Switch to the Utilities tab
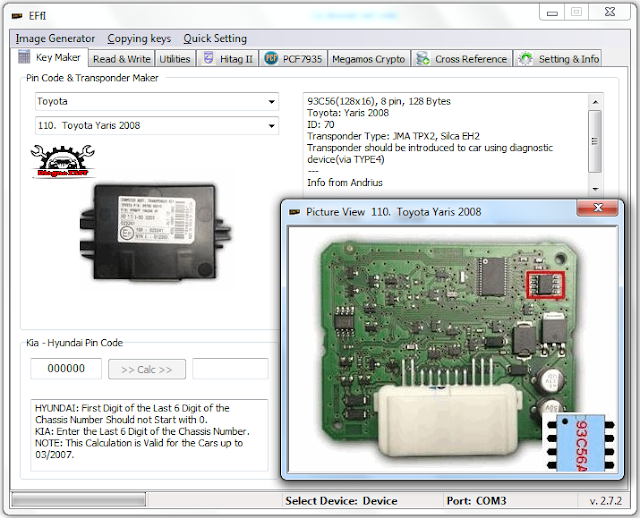Viewport: 640px width, 519px height. coord(175,59)
